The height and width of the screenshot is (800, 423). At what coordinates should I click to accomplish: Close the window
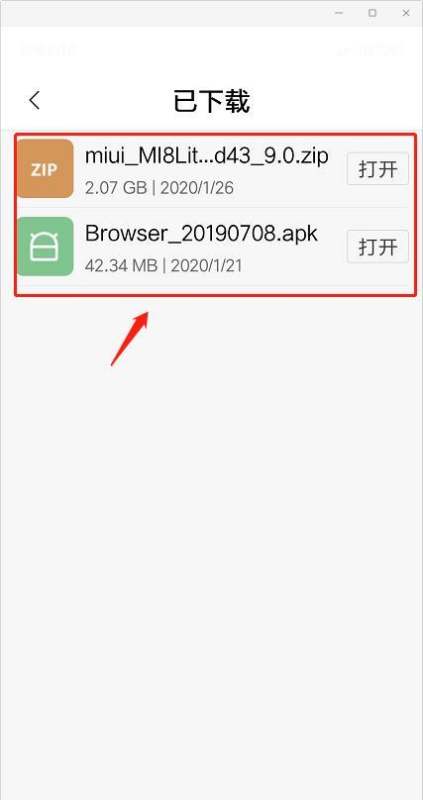406,13
